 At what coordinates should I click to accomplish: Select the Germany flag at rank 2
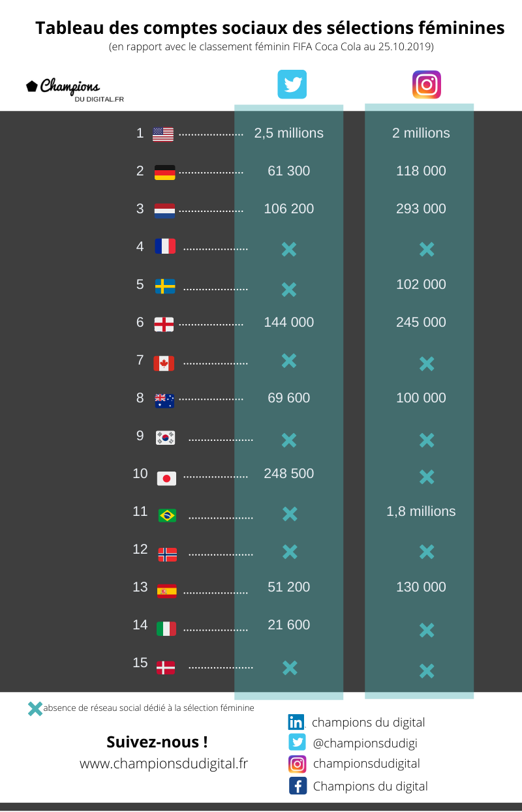(x=164, y=172)
